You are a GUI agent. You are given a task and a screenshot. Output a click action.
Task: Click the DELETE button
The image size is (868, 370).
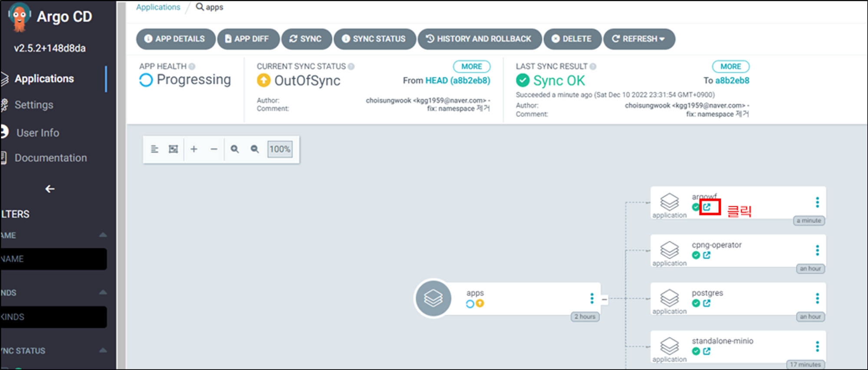[572, 39]
